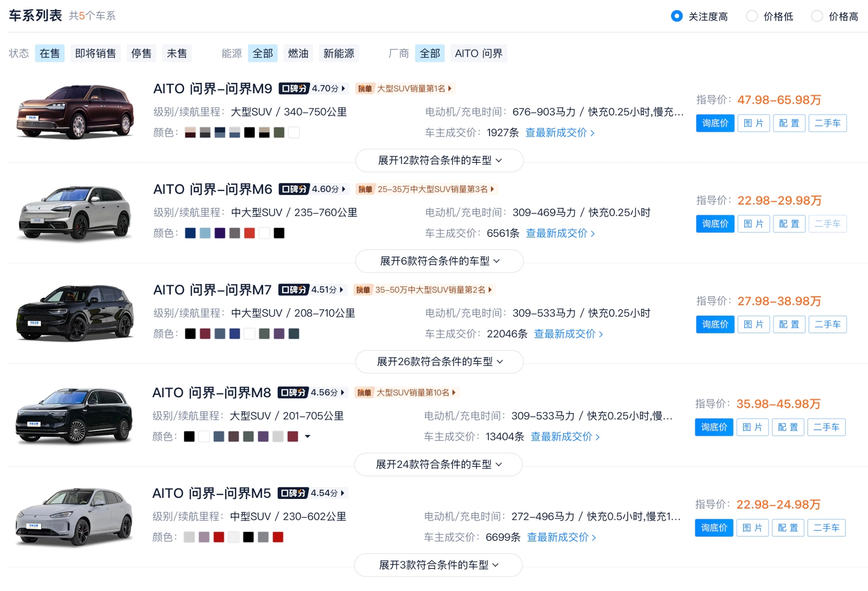Open 图片 for 问界M7
Screen dimensions: 868x591
[x=754, y=324]
